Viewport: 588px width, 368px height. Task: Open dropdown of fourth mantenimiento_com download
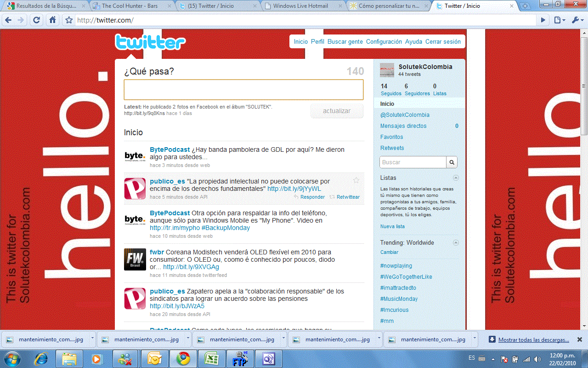(x=379, y=338)
